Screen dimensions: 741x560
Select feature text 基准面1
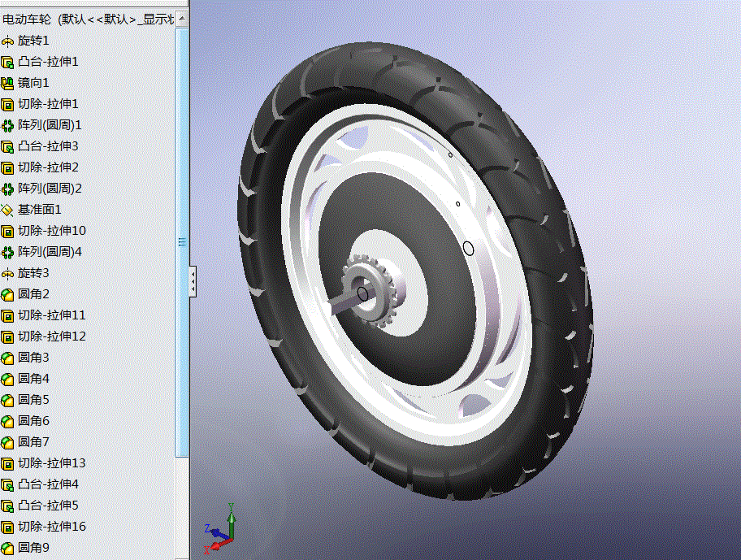pyautogui.click(x=40, y=210)
